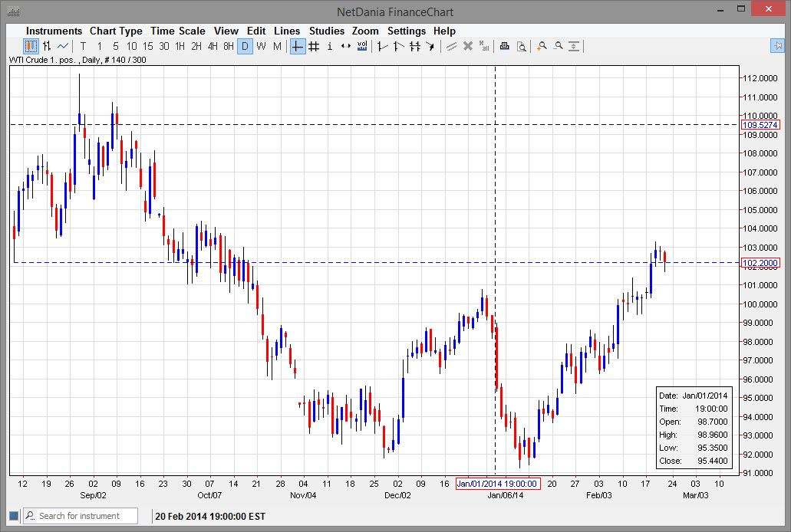This screenshot has width=791, height=532.
Task: Switch timeframe to 1 Hour
Action: pyautogui.click(x=179, y=46)
